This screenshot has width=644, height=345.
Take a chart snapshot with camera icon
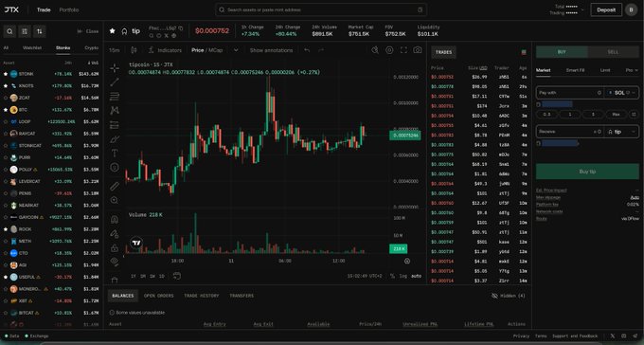(x=418, y=49)
